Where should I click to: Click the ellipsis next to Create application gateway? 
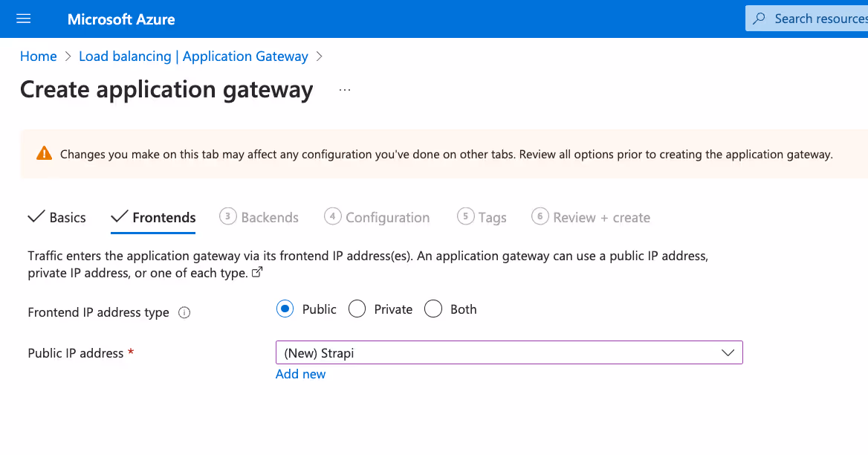pos(344,88)
